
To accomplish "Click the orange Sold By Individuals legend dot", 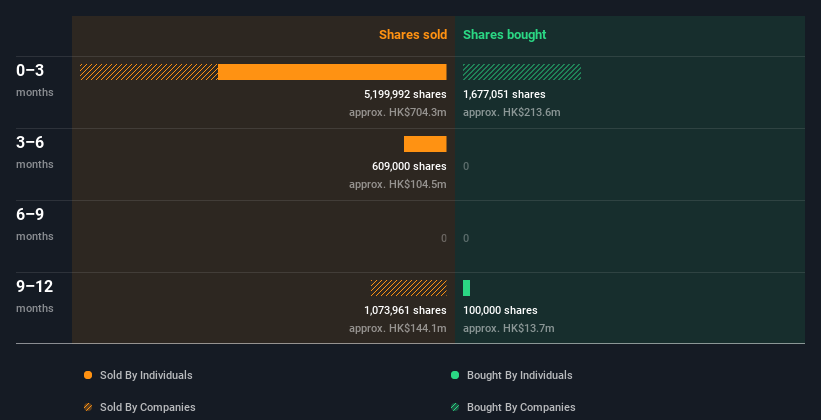I will [x=88, y=375].
